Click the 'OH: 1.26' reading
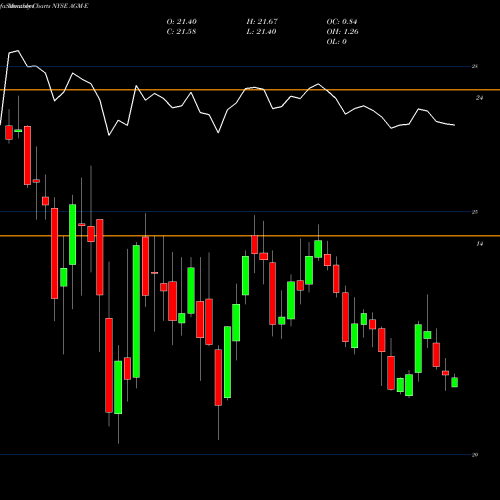 [x=342, y=32]
